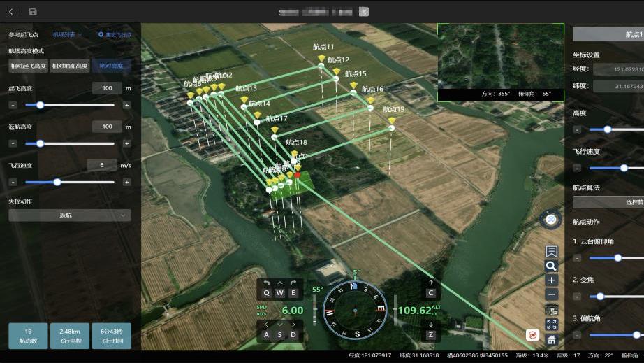Adjust the 偏航角 slider
The width and height of the screenshot is (644, 363).
tap(617, 335)
